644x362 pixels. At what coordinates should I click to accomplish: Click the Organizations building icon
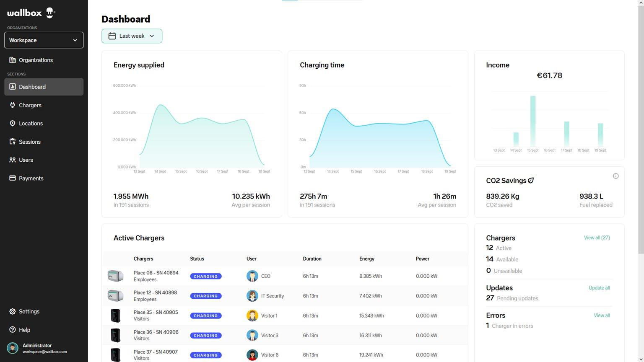13,60
